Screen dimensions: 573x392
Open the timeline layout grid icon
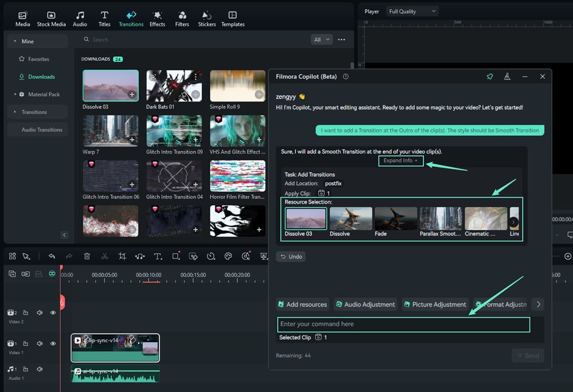click(13, 256)
